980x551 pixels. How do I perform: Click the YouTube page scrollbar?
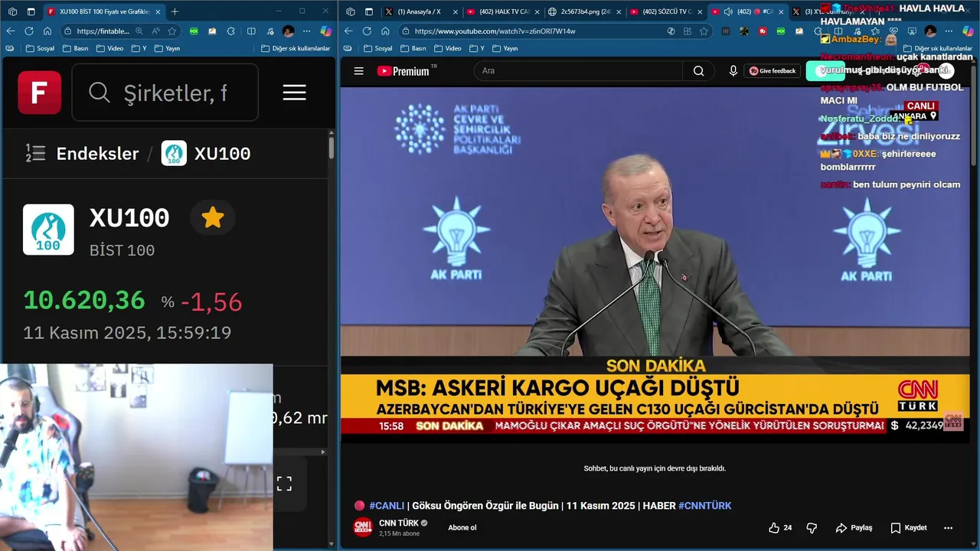[x=975, y=115]
